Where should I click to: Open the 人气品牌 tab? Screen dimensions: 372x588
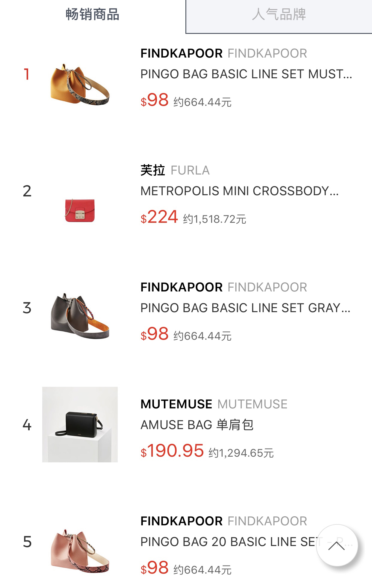(x=279, y=15)
